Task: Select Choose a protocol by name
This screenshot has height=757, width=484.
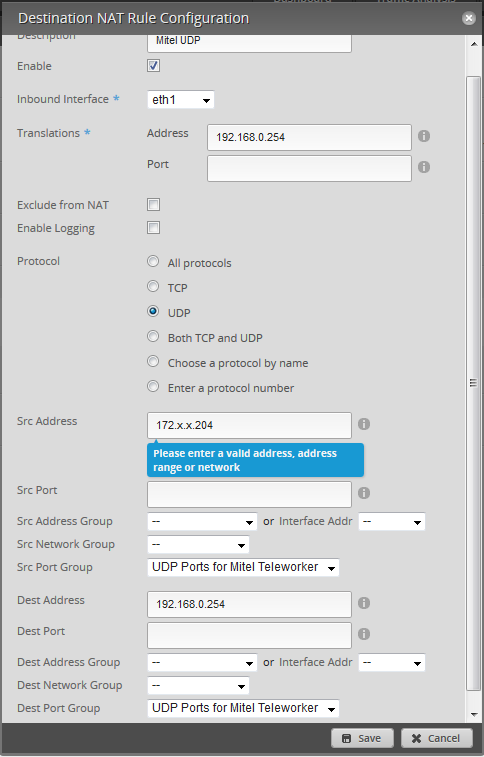Action: [x=153, y=361]
